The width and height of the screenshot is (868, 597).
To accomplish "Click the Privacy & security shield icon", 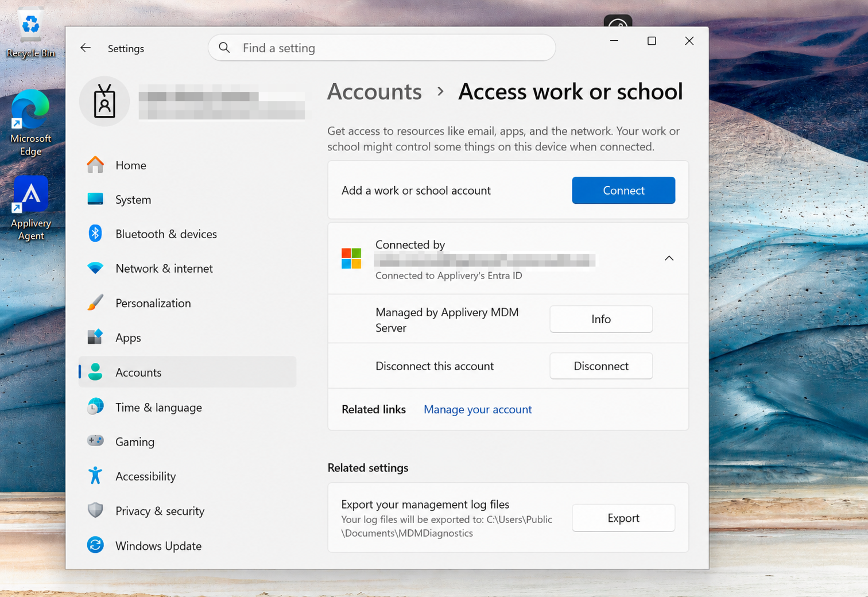I will [x=95, y=510].
